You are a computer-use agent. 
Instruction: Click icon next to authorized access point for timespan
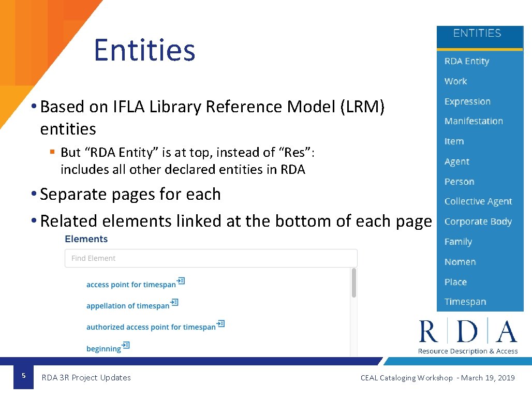221,323
